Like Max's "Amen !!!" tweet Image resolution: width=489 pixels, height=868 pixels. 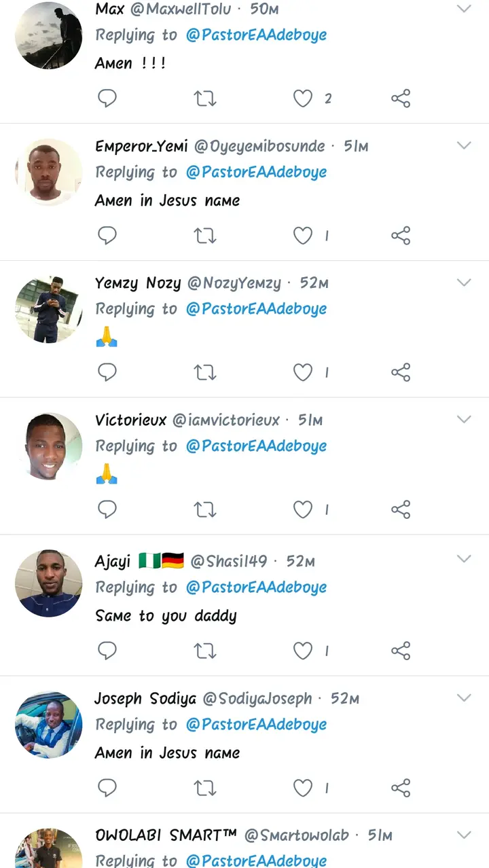(303, 98)
